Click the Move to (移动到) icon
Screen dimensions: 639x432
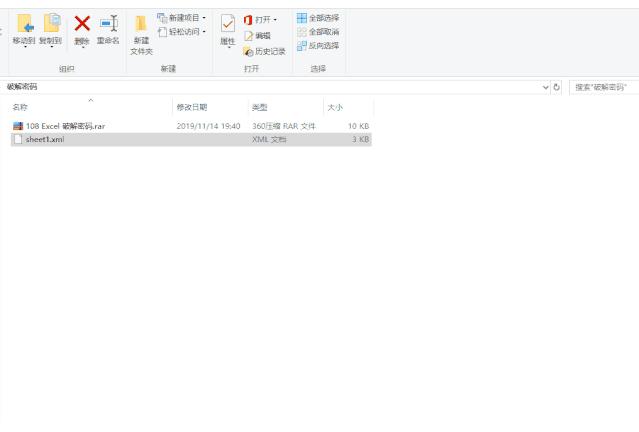[25, 23]
